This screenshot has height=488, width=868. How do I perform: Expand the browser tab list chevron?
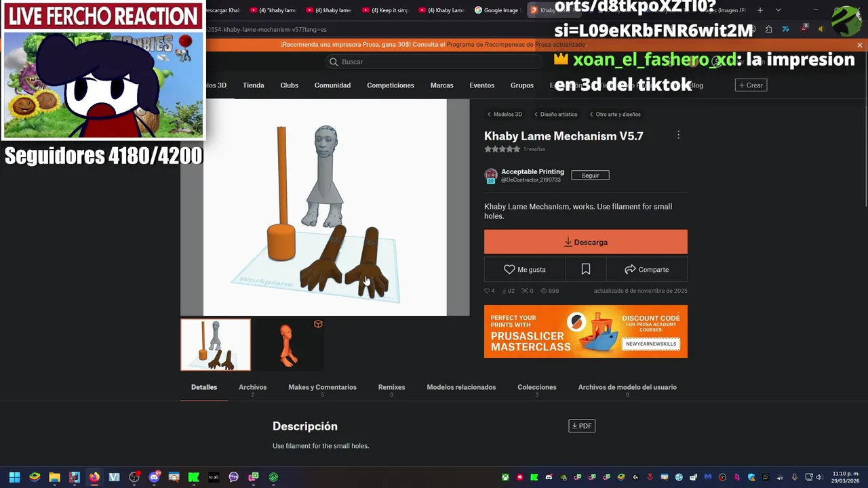point(778,10)
